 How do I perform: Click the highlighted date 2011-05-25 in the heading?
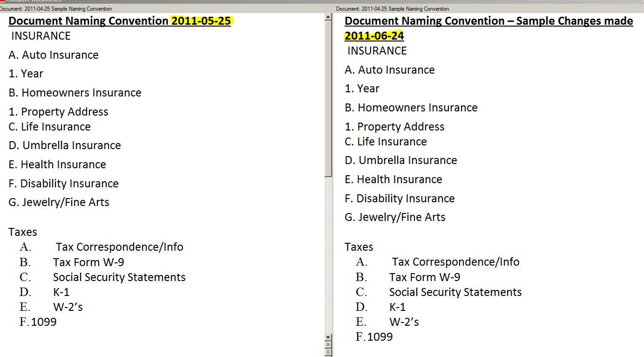pos(201,21)
